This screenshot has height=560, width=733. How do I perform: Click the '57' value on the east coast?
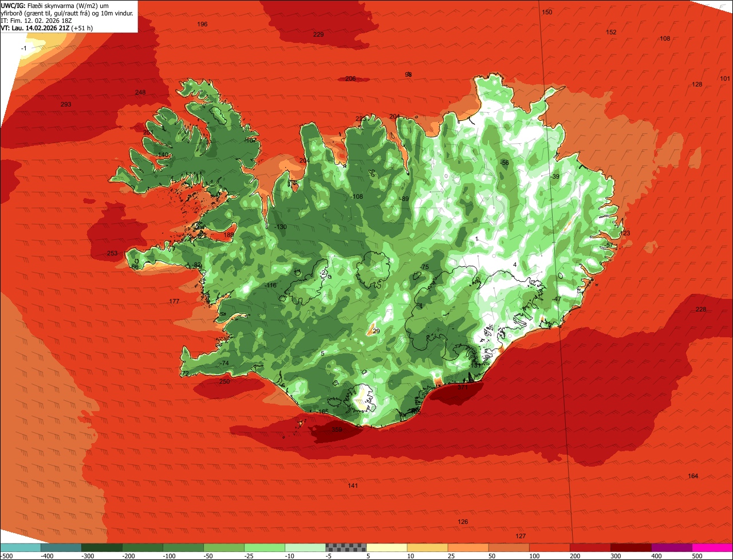(609, 245)
